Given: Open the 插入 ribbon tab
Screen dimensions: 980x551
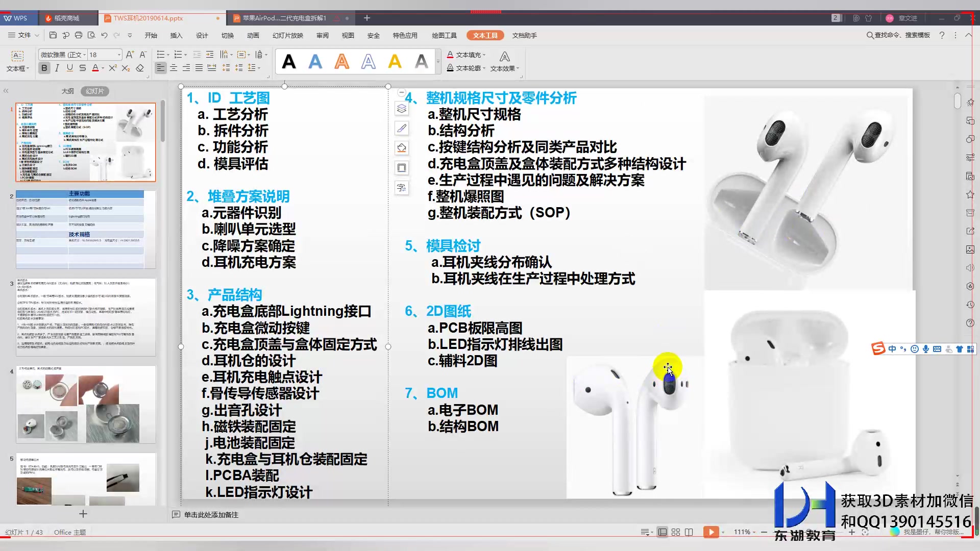Looking at the screenshot, I should click(x=176, y=35).
